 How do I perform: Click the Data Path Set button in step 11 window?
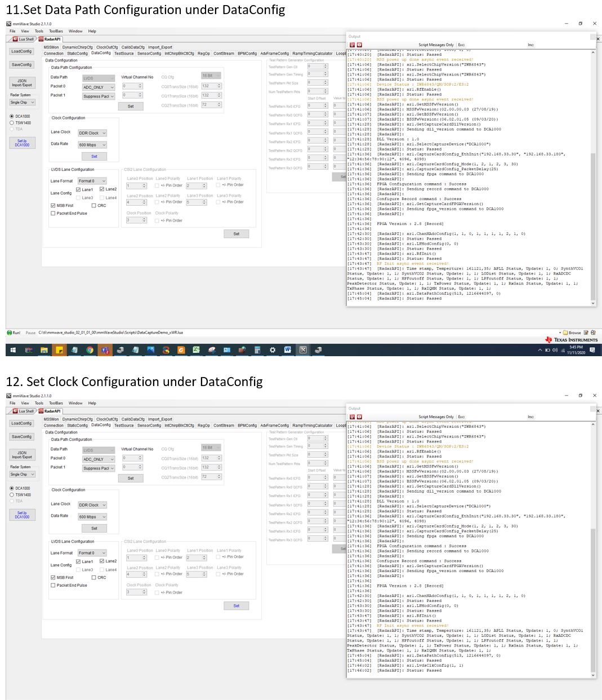point(131,106)
